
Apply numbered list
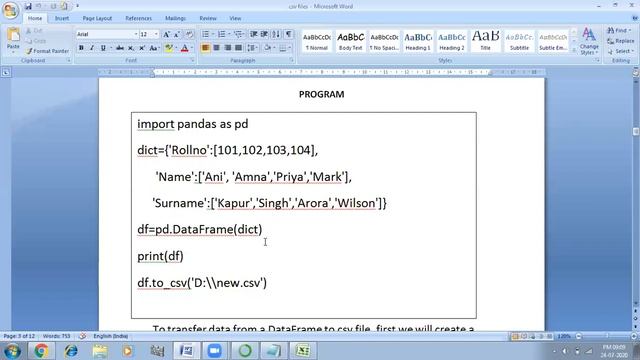[222, 34]
